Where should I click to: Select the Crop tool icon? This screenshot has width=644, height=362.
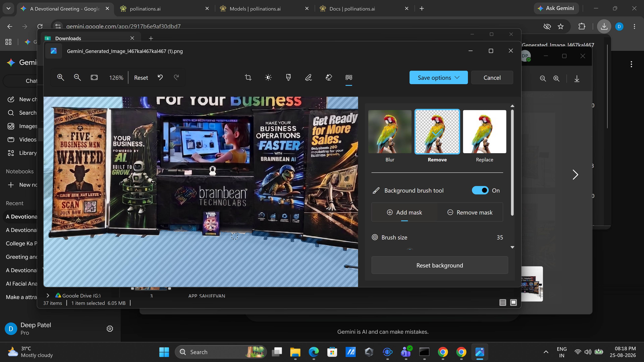click(x=248, y=77)
